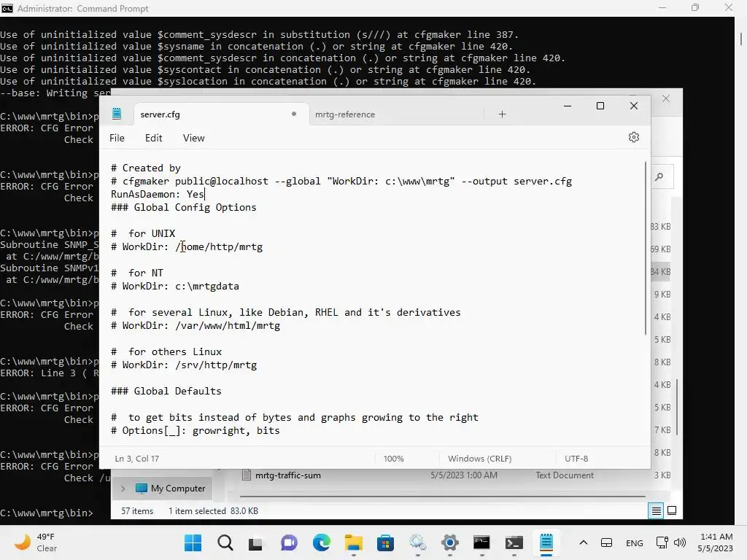The image size is (747, 560).
Task: Click '5/5/2023 1:00 AM' date cell
Action: 463,475
